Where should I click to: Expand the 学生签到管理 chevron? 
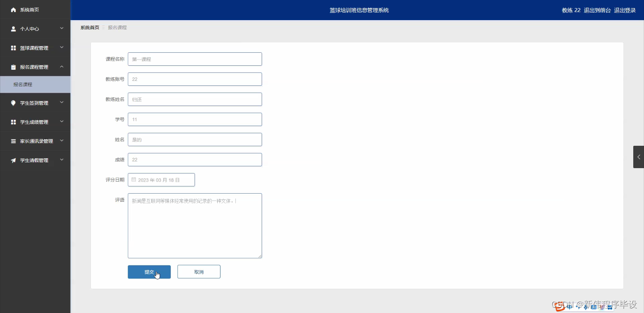point(62,102)
